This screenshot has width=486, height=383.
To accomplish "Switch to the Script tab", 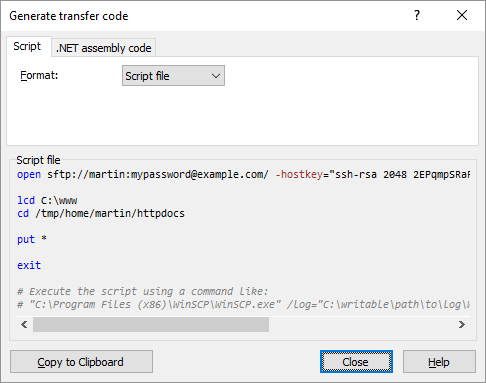I will [x=27, y=46].
